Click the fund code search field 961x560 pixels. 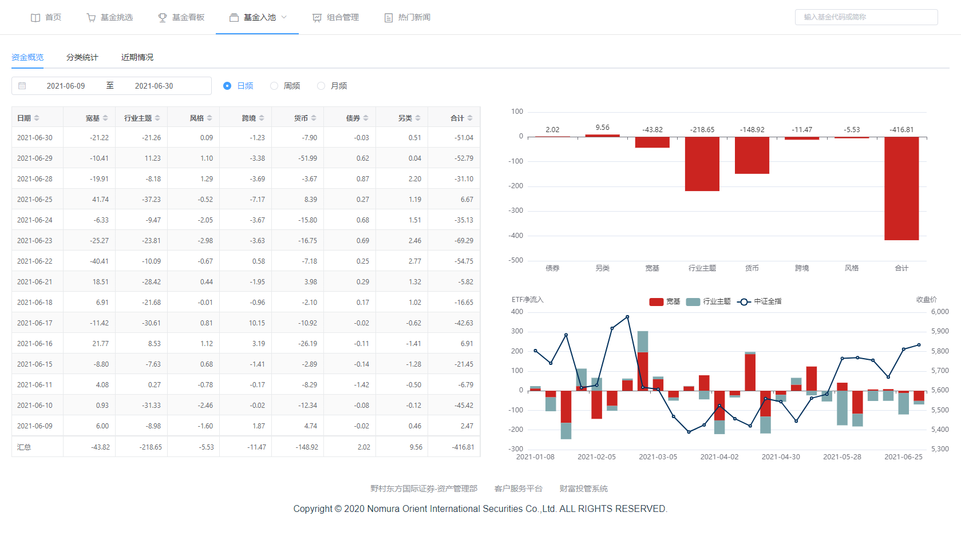pos(866,17)
